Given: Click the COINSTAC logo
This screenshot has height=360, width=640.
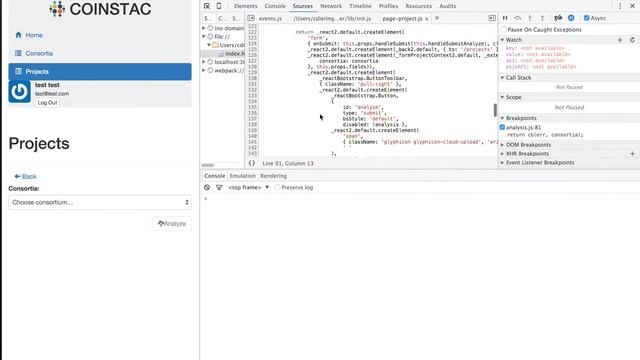Looking at the screenshot, I should point(100,9).
